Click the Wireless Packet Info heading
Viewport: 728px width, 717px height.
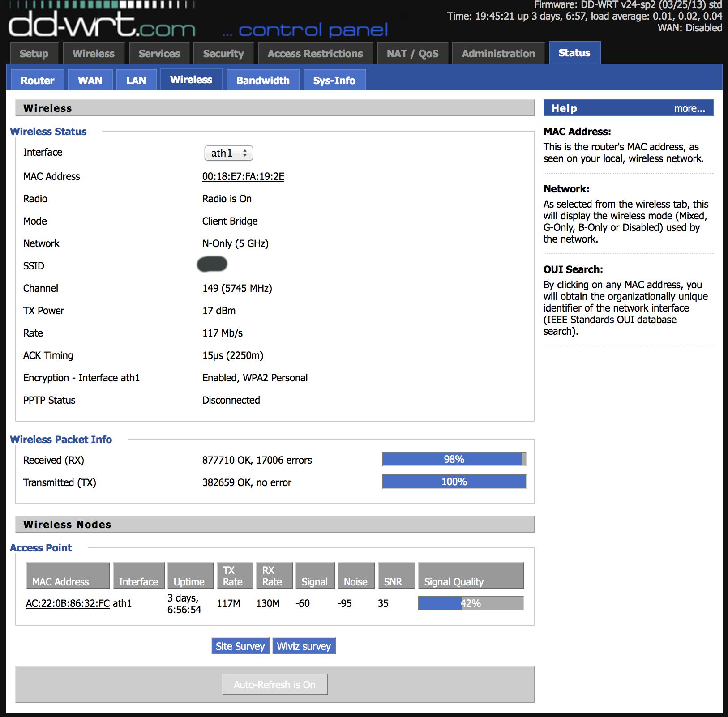tap(61, 440)
